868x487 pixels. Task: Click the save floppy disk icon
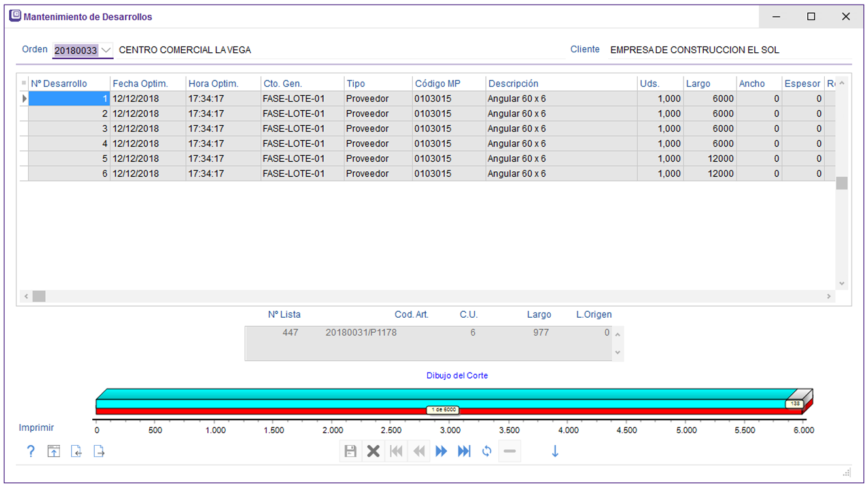click(x=351, y=451)
